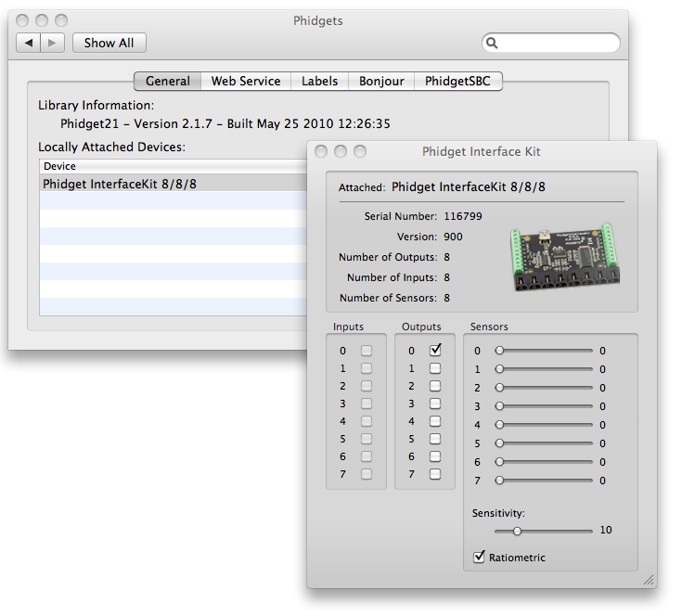Switch to the Bonjour tab

coord(381,82)
